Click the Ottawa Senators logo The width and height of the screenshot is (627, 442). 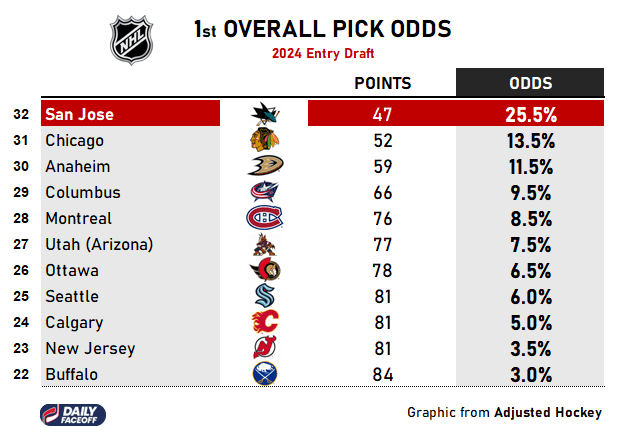pos(264,270)
